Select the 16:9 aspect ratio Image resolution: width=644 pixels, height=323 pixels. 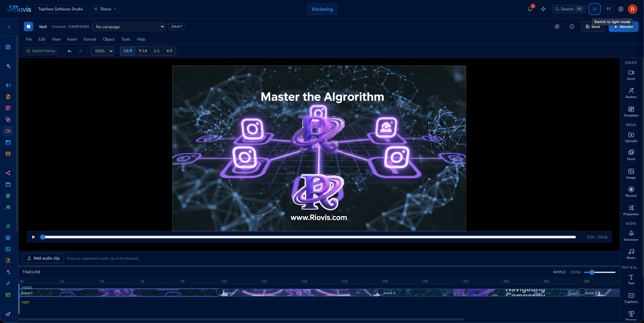click(x=128, y=51)
